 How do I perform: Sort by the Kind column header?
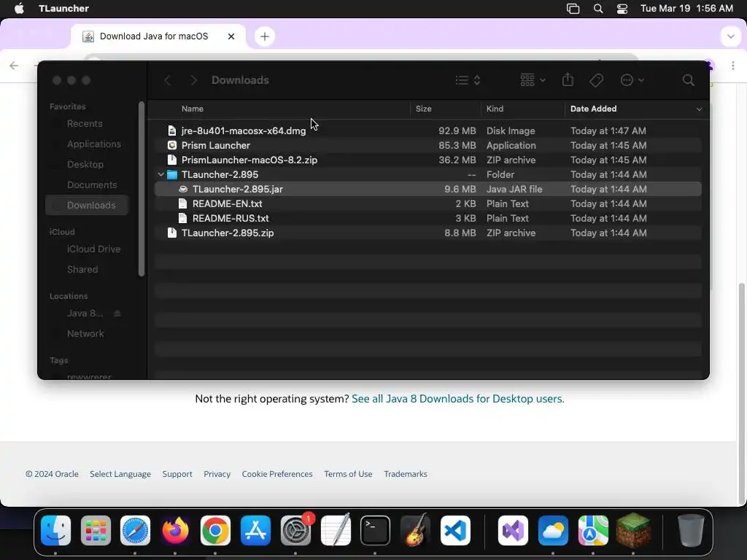495,109
